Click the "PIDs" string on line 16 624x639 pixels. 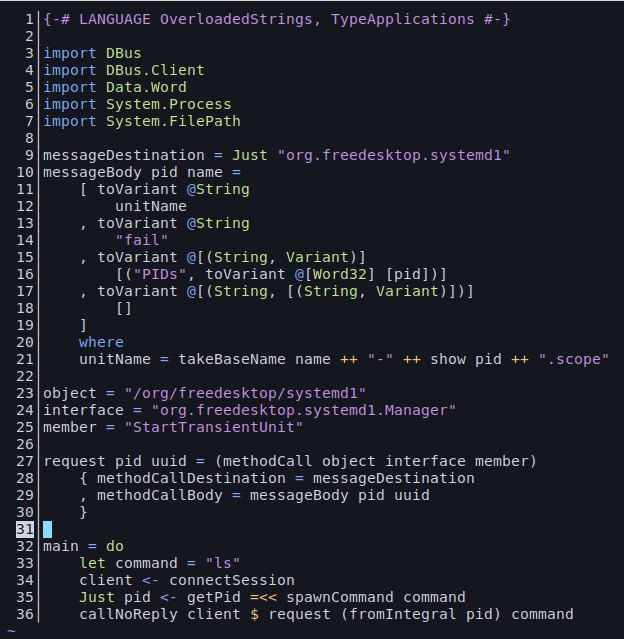point(160,274)
